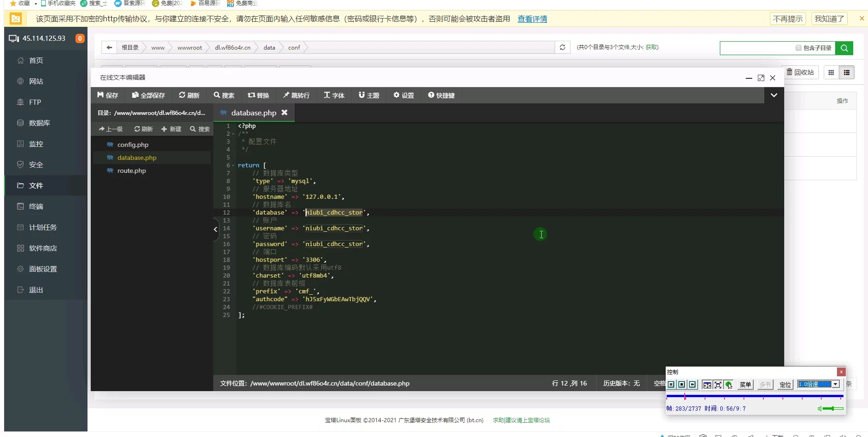Click the wwwroot breadcrumb in the path bar
The width and height of the screenshot is (868, 437).
point(190,47)
